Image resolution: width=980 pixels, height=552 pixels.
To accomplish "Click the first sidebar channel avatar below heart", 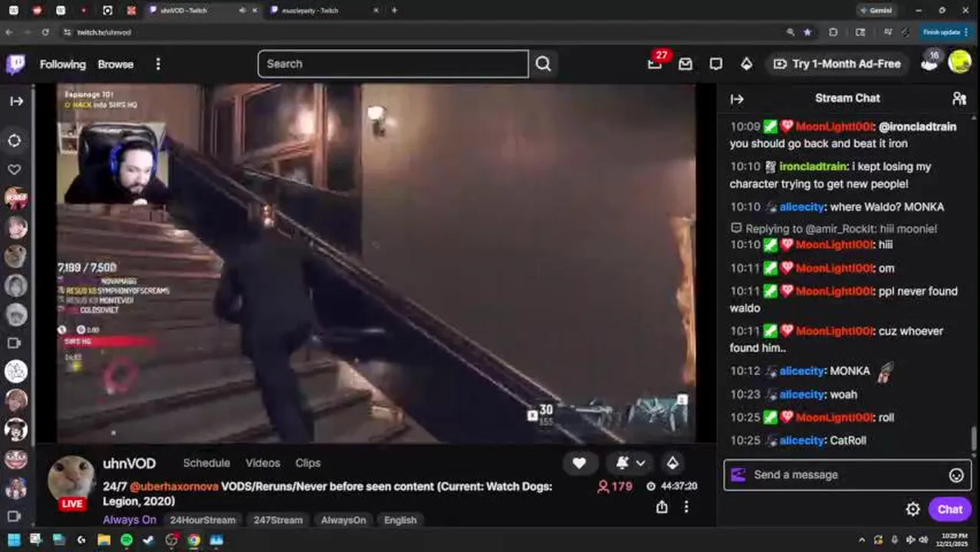I will click(x=16, y=199).
